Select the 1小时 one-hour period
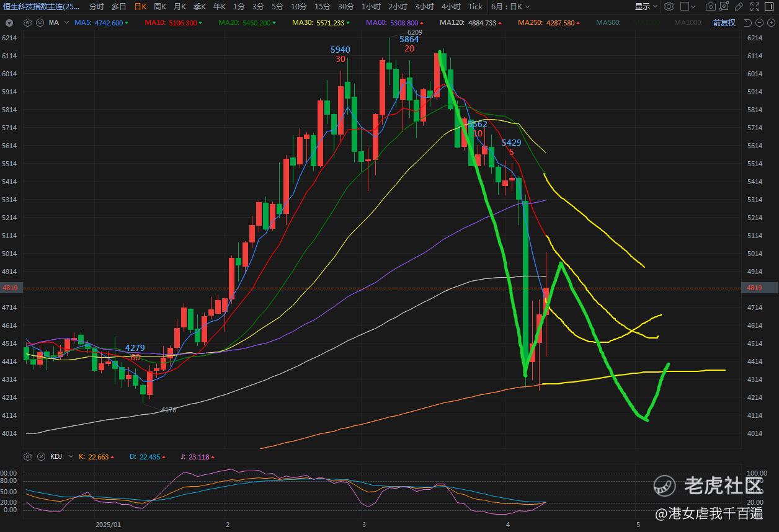This screenshot has width=779, height=532. [372, 7]
